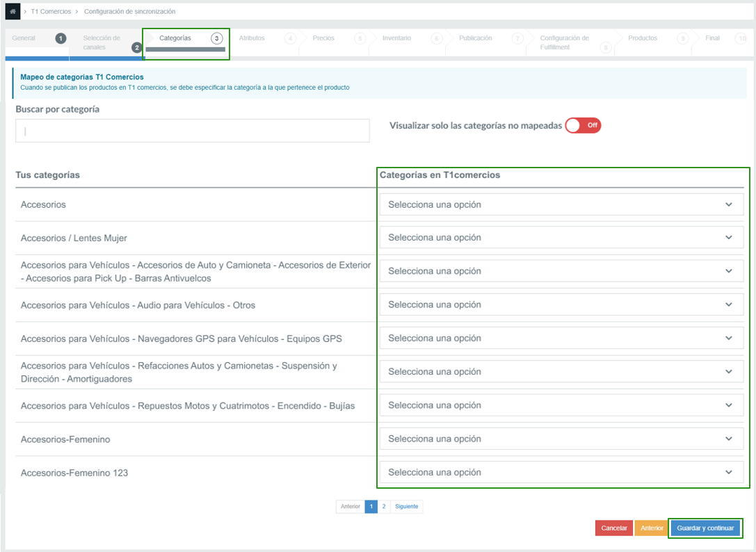Open dropdown for Accesorios / Lentes Mujer
This screenshot has height=552, width=756.
(561, 238)
